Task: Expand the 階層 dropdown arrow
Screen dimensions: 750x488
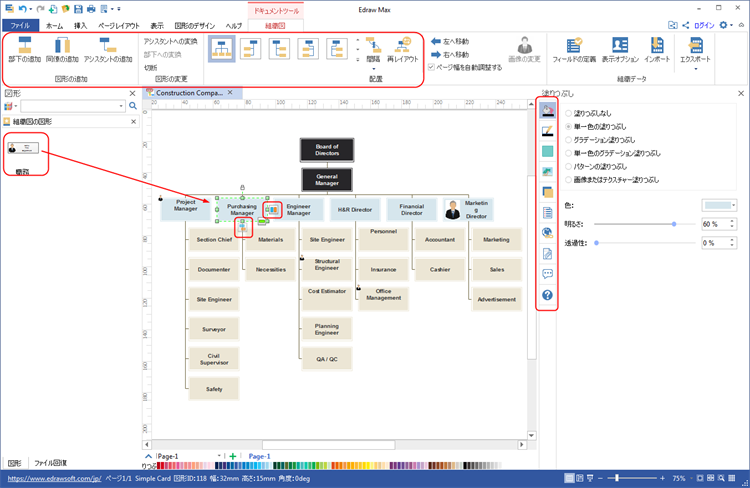Action: 374,69
